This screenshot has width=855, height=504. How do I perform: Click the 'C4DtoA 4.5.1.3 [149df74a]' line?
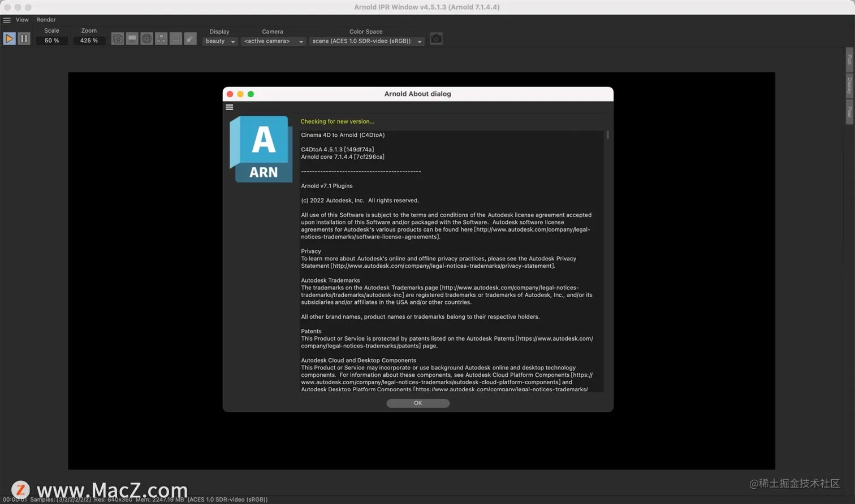coord(337,150)
